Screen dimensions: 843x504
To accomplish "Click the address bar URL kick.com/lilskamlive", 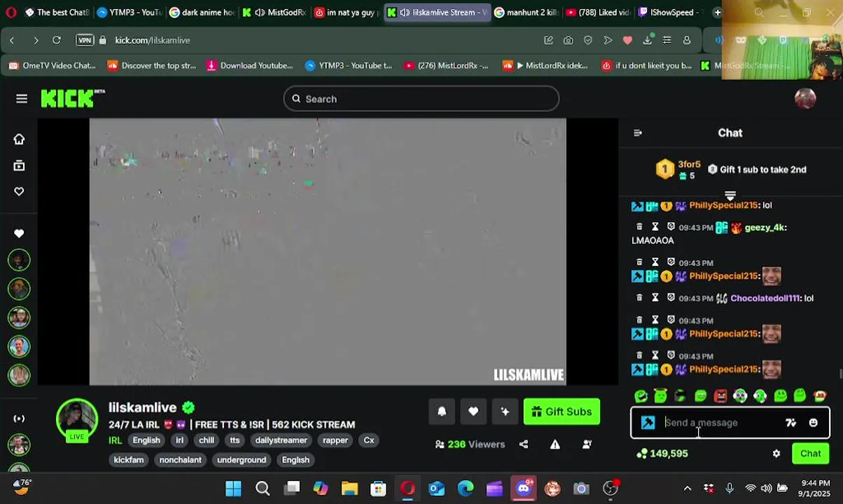I will click(153, 40).
